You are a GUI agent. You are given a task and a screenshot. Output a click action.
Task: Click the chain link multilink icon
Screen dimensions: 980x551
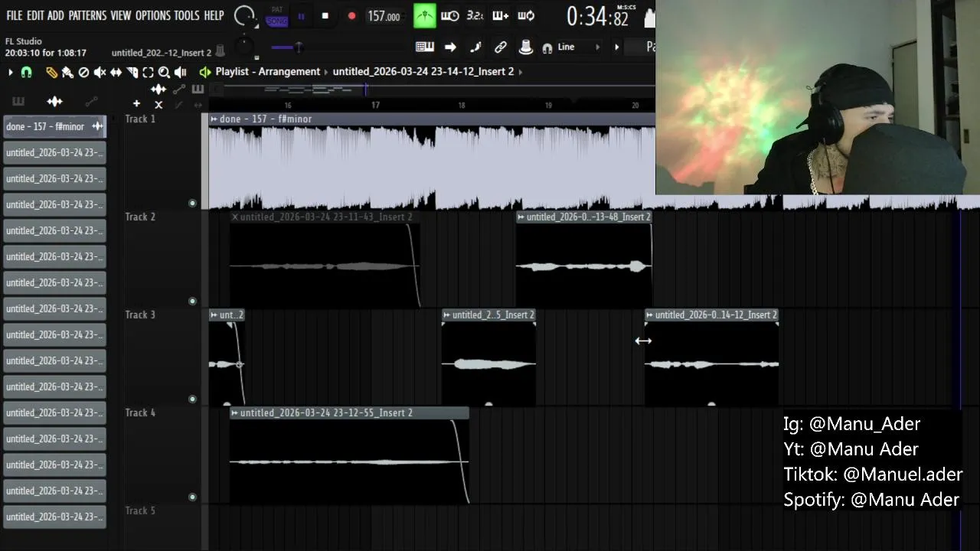point(501,47)
